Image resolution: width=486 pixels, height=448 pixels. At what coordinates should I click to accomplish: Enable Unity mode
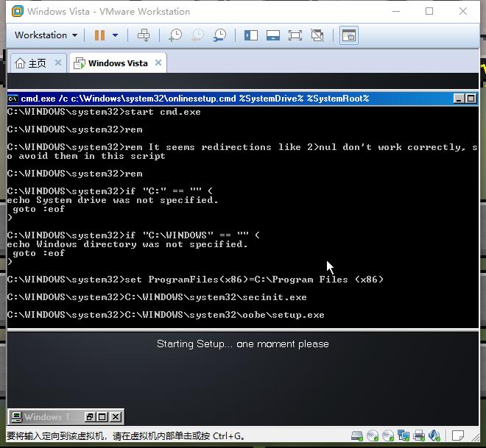[x=317, y=35]
